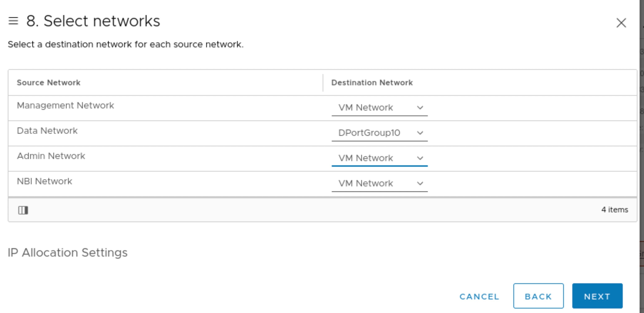Select the Management Network row

click(x=65, y=105)
